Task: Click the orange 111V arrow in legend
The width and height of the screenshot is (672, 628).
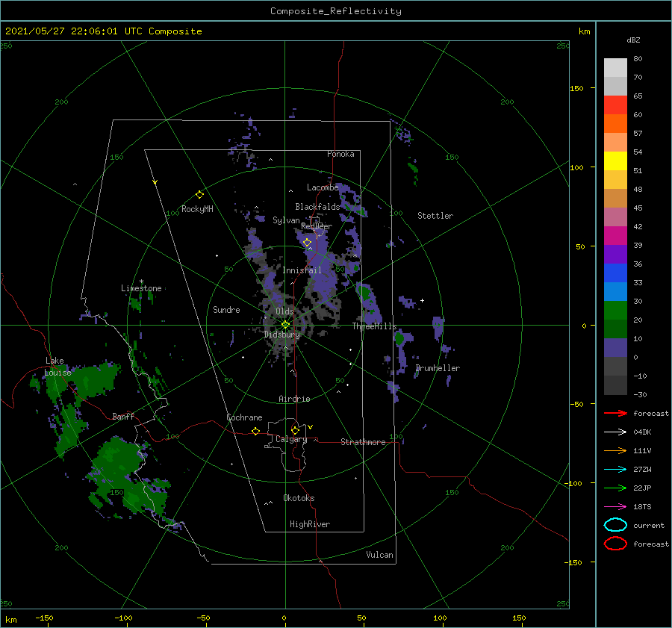Action: pyautogui.click(x=615, y=450)
